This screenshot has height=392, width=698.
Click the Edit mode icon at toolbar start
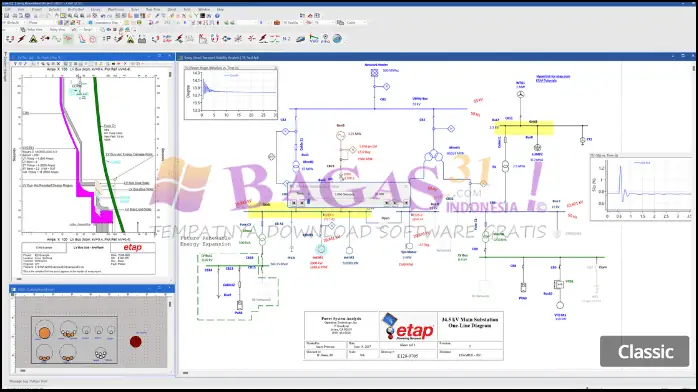10,39
